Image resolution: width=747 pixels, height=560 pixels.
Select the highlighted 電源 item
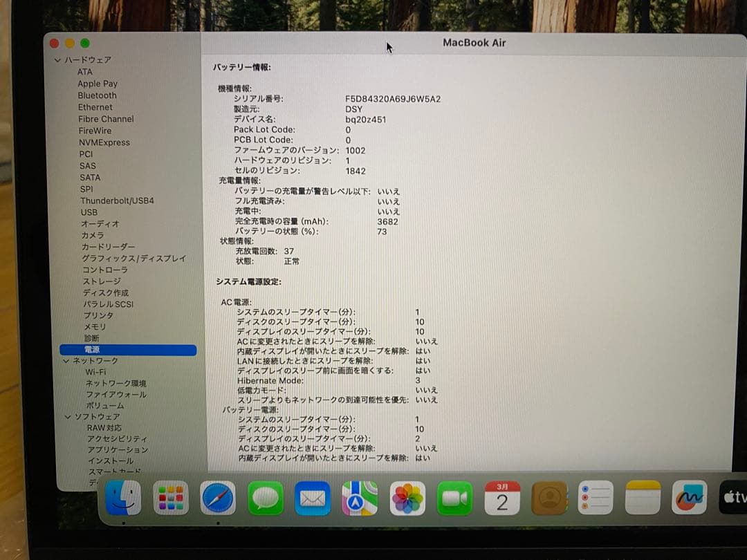(x=128, y=350)
